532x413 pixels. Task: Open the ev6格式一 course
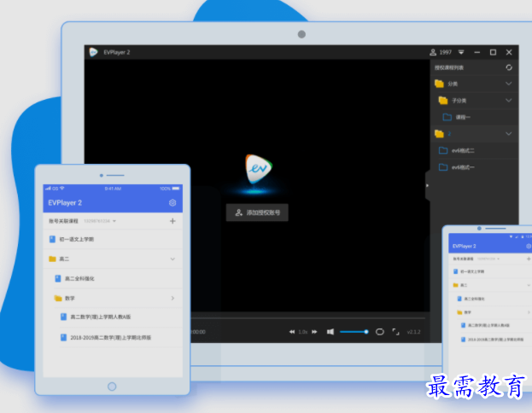pyautogui.click(x=463, y=167)
